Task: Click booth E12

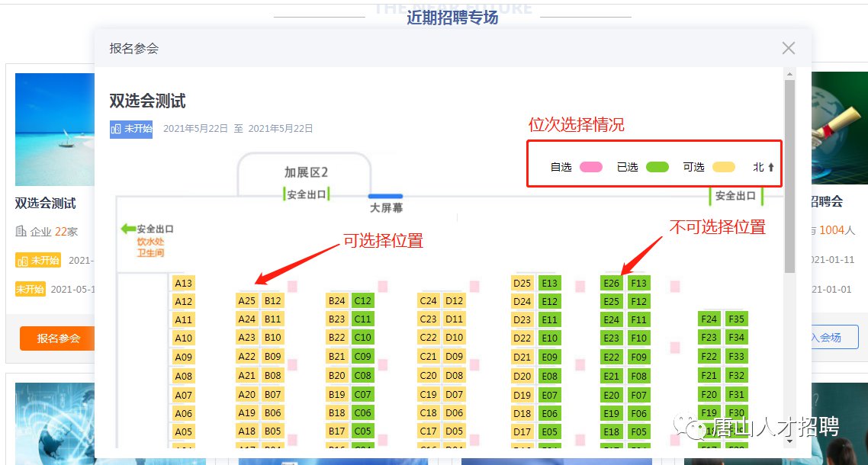Action: coord(550,302)
